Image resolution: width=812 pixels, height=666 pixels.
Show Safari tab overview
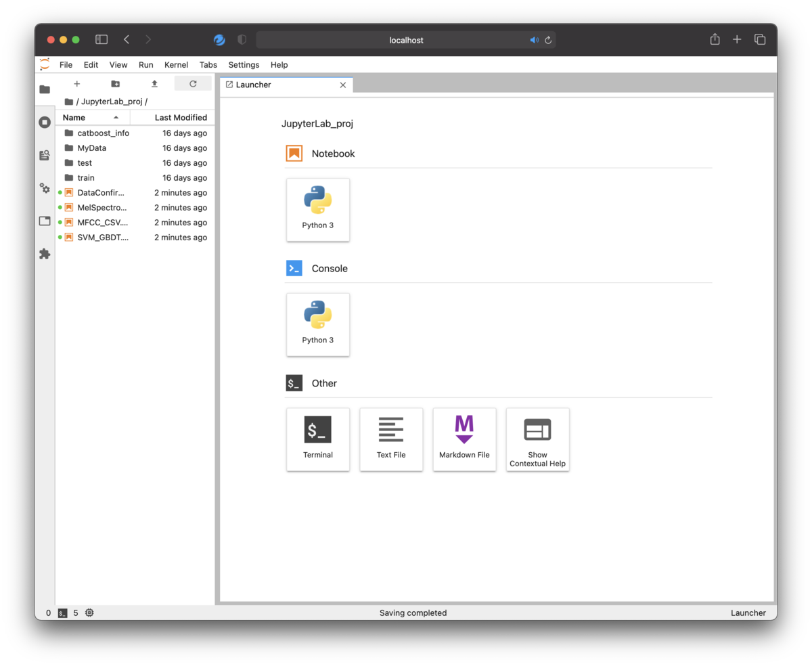[760, 40]
